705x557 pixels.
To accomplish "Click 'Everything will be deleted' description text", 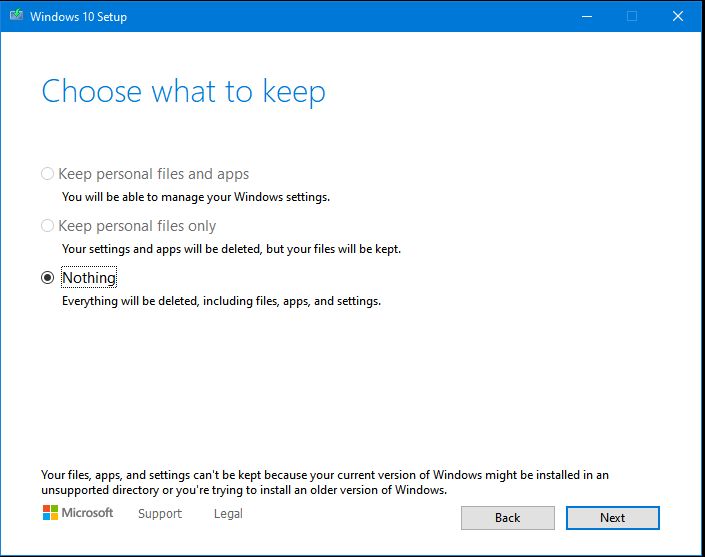I will tap(221, 301).
